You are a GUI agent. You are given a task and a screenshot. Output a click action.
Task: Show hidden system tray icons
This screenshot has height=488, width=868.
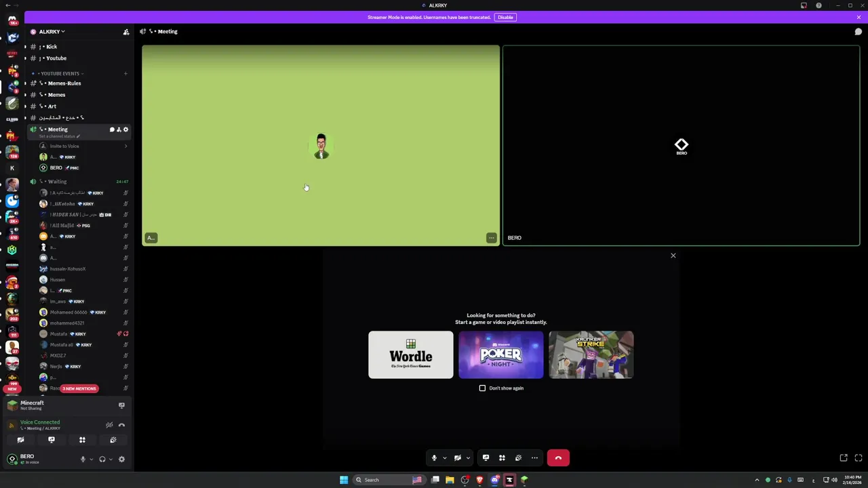tap(757, 480)
